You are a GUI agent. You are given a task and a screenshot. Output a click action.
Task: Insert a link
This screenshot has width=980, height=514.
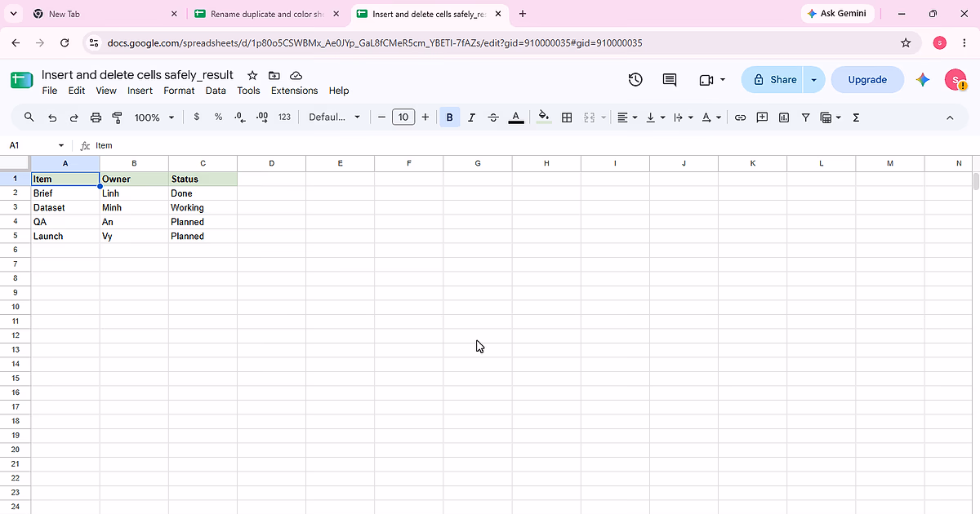click(x=740, y=117)
